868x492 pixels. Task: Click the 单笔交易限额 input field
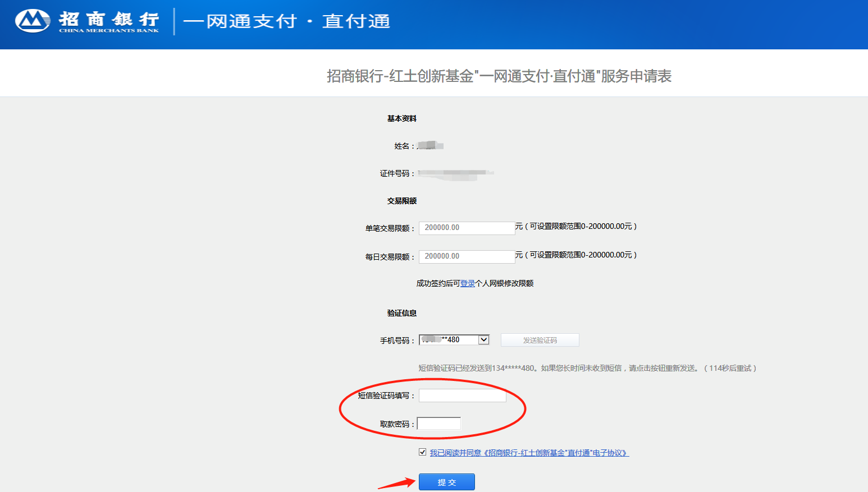pos(467,228)
